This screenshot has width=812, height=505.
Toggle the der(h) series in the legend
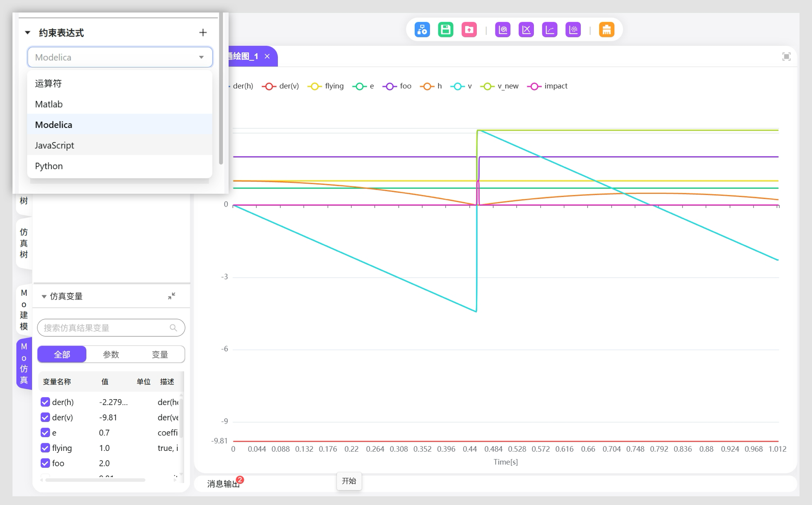[x=242, y=86]
